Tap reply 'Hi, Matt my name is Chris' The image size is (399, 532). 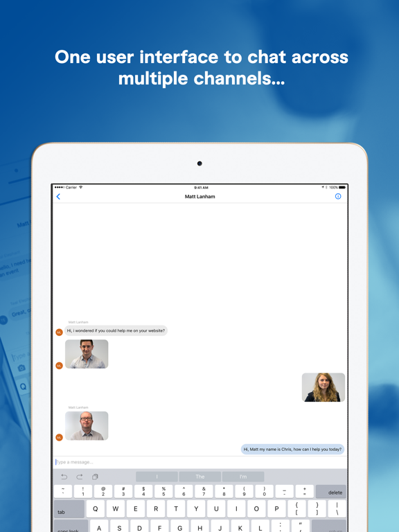click(x=292, y=449)
